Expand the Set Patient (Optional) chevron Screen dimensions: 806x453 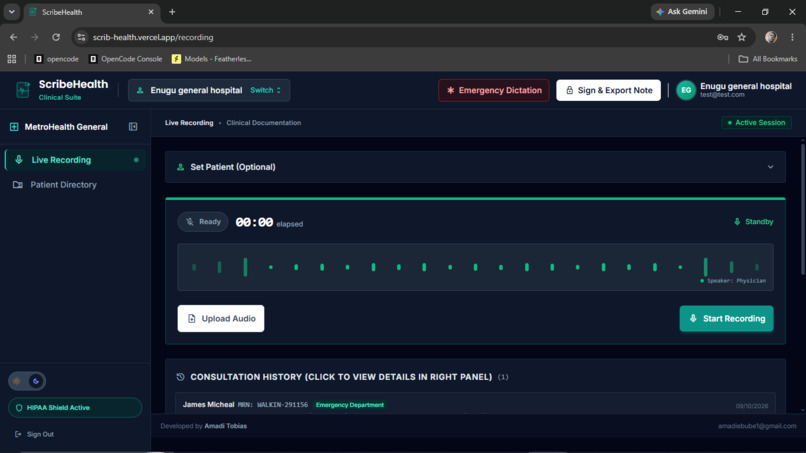coord(770,167)
